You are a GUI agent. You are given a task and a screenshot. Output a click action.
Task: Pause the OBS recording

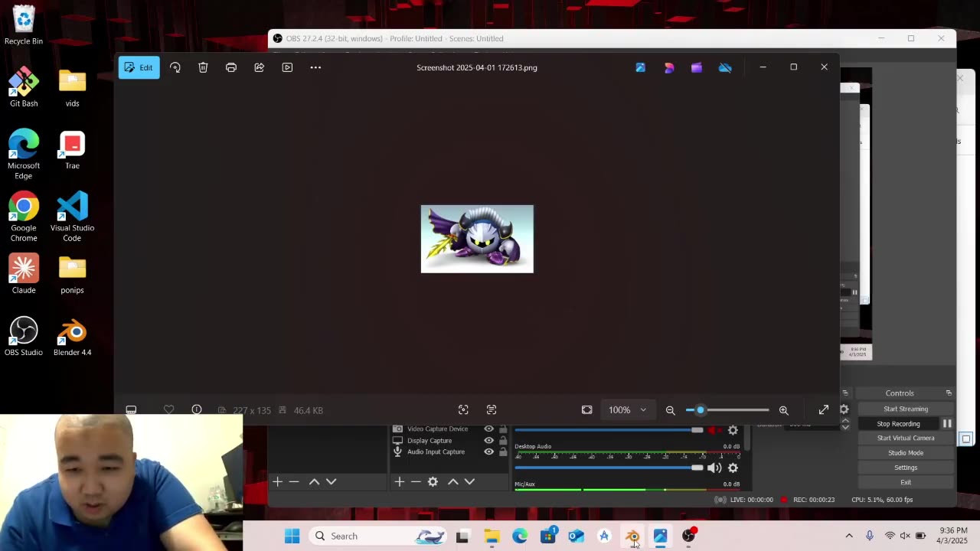(947, 423)
